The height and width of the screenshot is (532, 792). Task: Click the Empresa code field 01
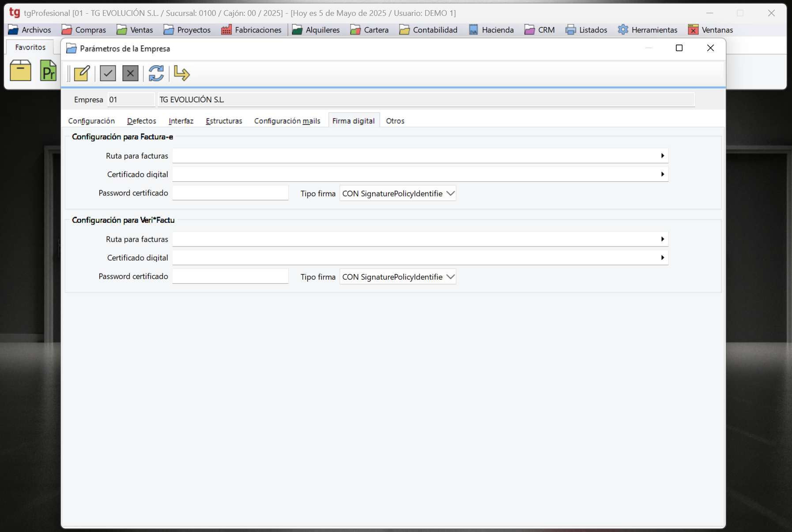131,100
